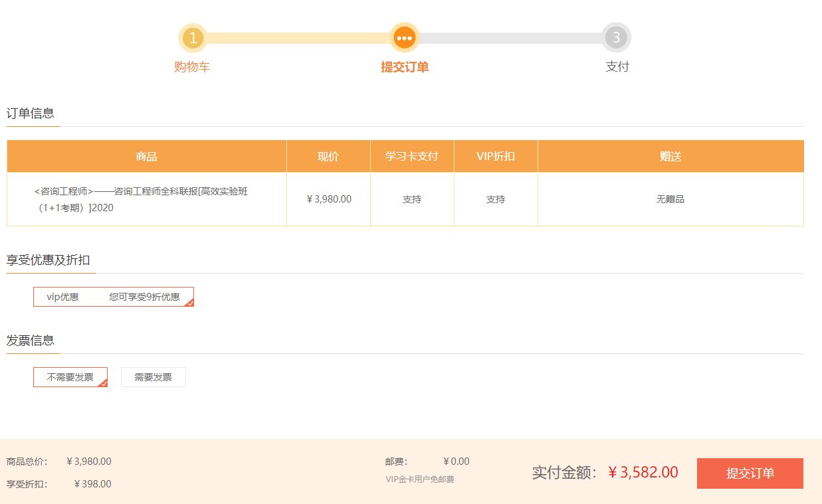822x504 pixels.
Task: Click the 提交订单 step label
Action: point(405,67)
